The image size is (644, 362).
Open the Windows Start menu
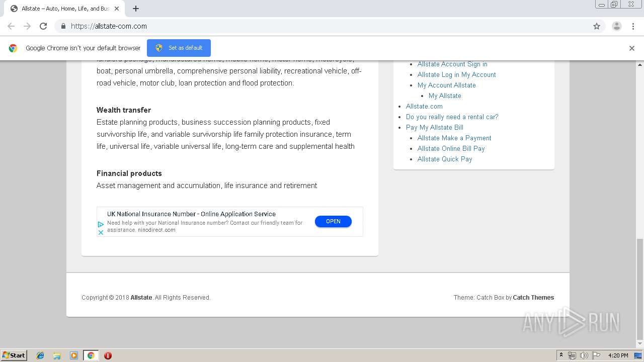14,355
